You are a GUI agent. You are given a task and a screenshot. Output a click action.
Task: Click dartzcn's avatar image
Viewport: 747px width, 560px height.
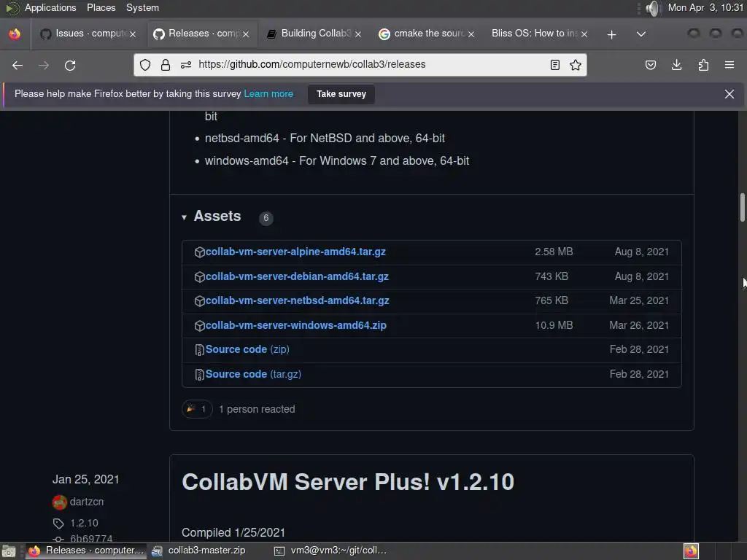point(60,502)
